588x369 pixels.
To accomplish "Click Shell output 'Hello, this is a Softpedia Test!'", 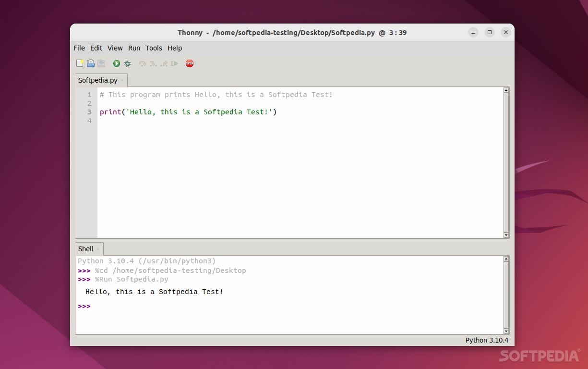I will point(154,292).
